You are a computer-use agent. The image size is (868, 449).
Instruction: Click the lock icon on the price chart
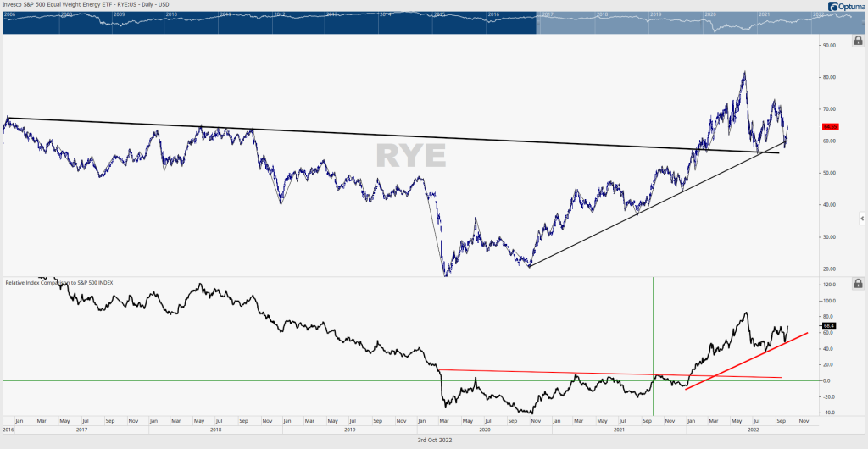[858, 41]
